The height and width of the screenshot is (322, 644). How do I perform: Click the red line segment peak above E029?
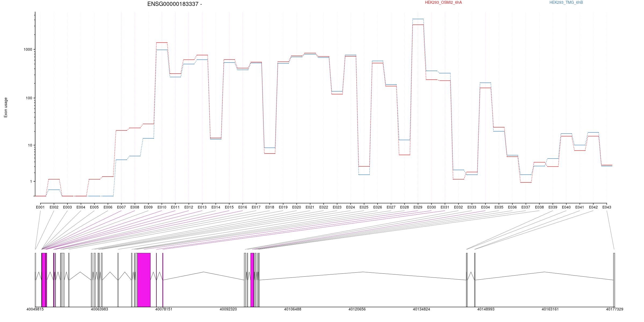[x=418, y=25]
